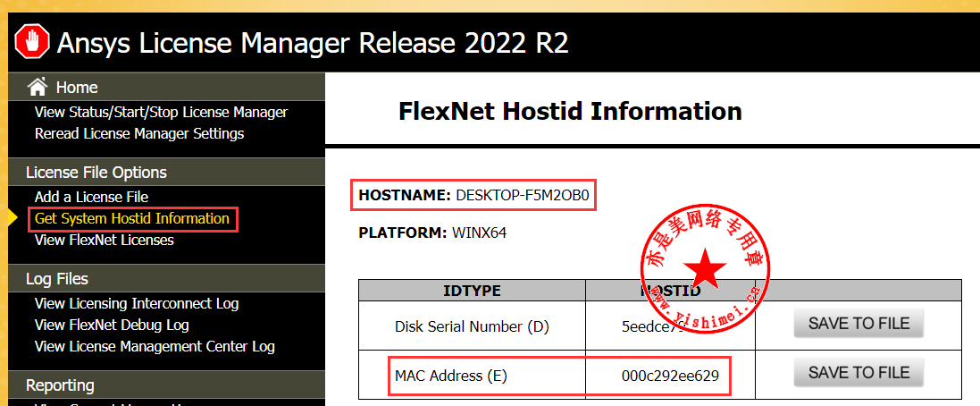Click the MAC Address (E) cell

(x=472, y=376)
